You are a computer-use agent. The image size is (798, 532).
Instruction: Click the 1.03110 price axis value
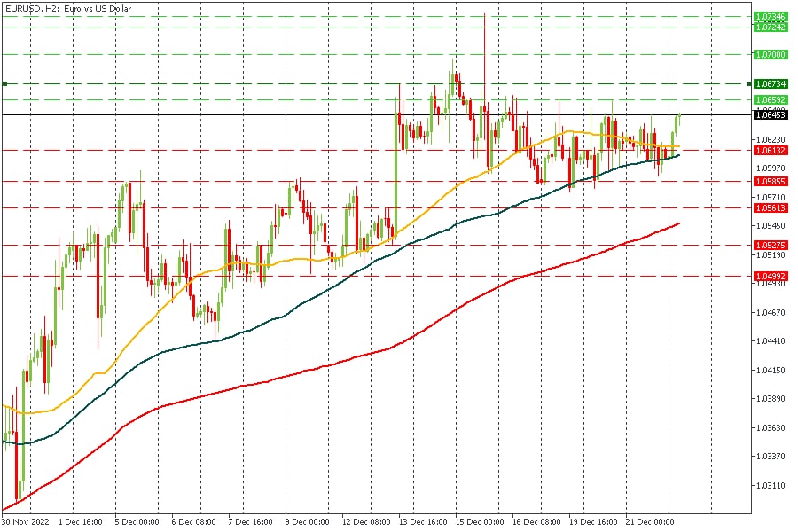coord(771,486)
